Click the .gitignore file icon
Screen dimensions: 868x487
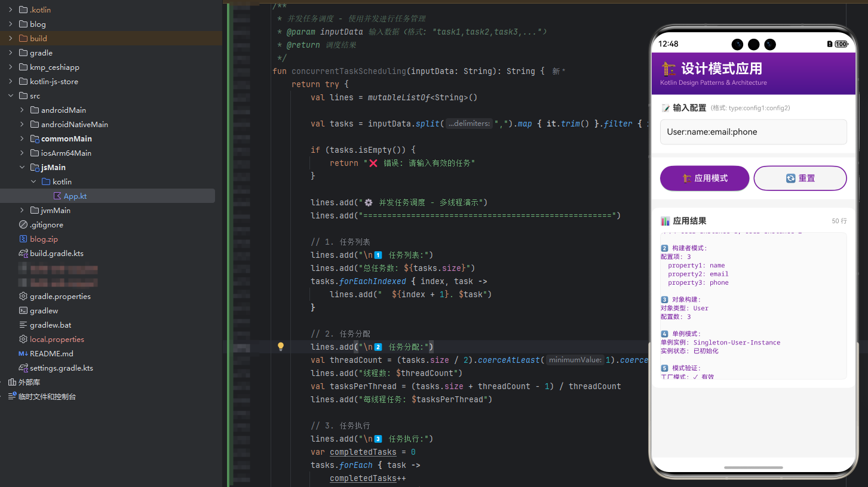click(23, 224)
